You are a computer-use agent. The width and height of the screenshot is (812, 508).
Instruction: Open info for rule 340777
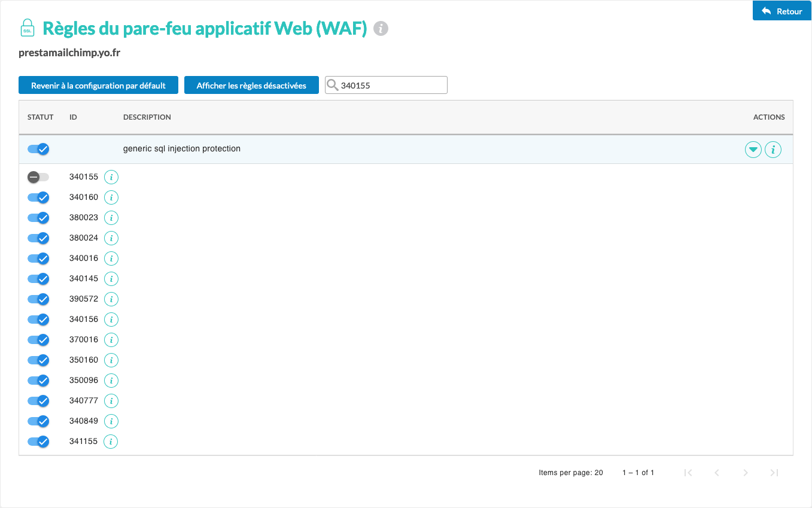[x=111, y=401]
